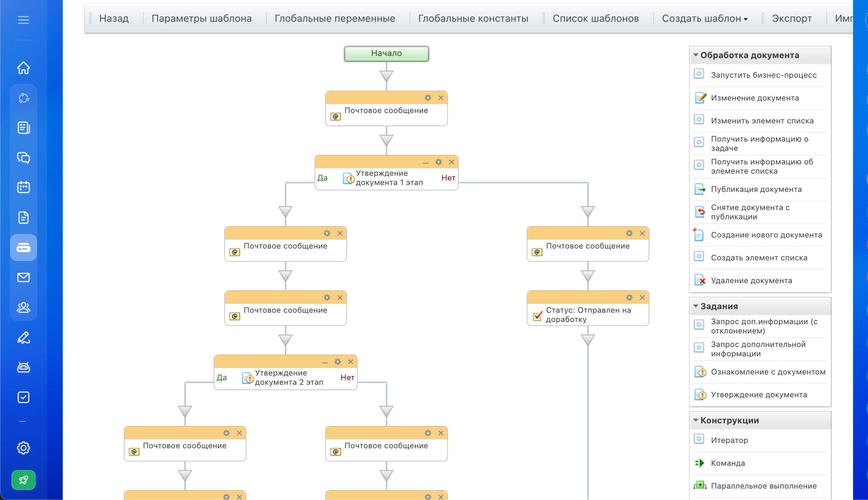Open the 'Создать шаблон' dropdown
Image resolution: width=868 pixels, height=500 pixels.
[x=704, y=19]
